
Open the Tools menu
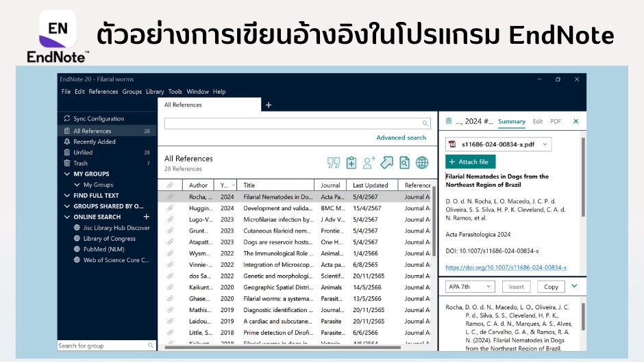tap(175, 92)
